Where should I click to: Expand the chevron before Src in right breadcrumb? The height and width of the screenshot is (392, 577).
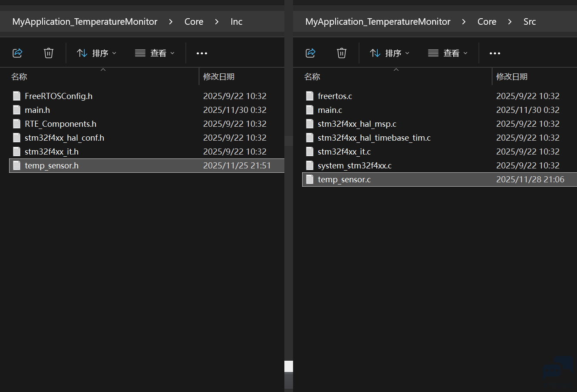[x=510, y=22]
